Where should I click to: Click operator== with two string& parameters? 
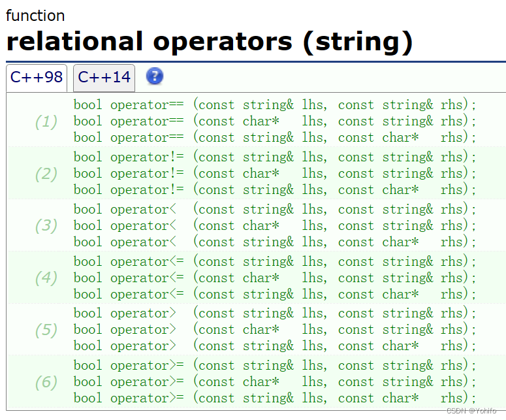coord(275,105)
